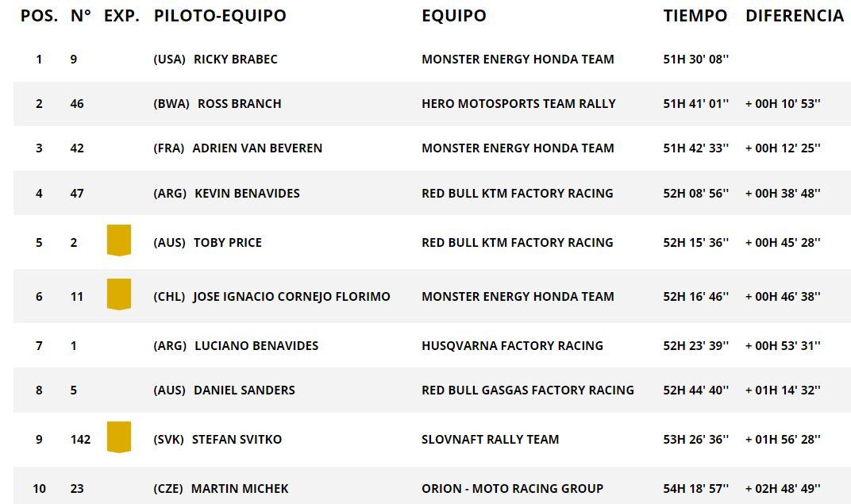Click the POS. column header
This screenshot has width=851, height=504.
pos(39,15)
